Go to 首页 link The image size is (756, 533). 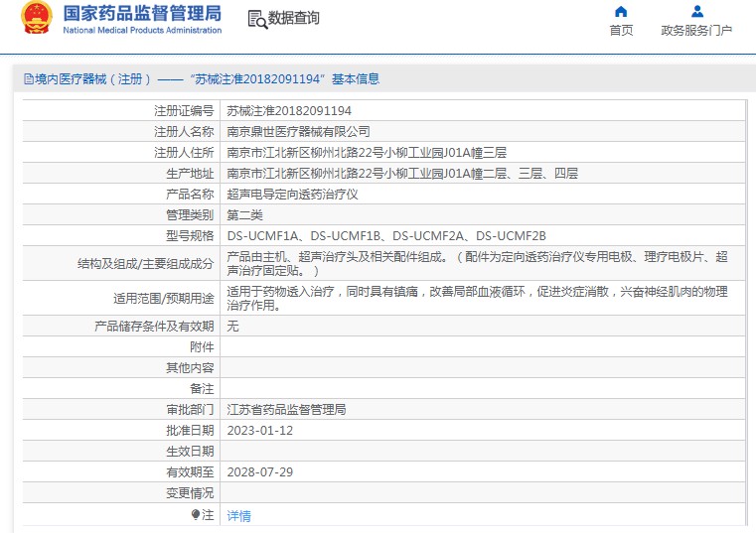click(621, 31)
